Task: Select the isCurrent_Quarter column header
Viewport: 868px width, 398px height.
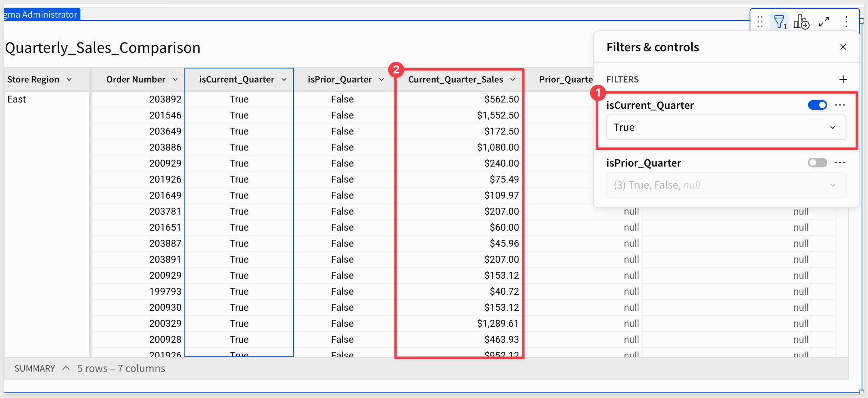Action: click(x=236, y=80)
